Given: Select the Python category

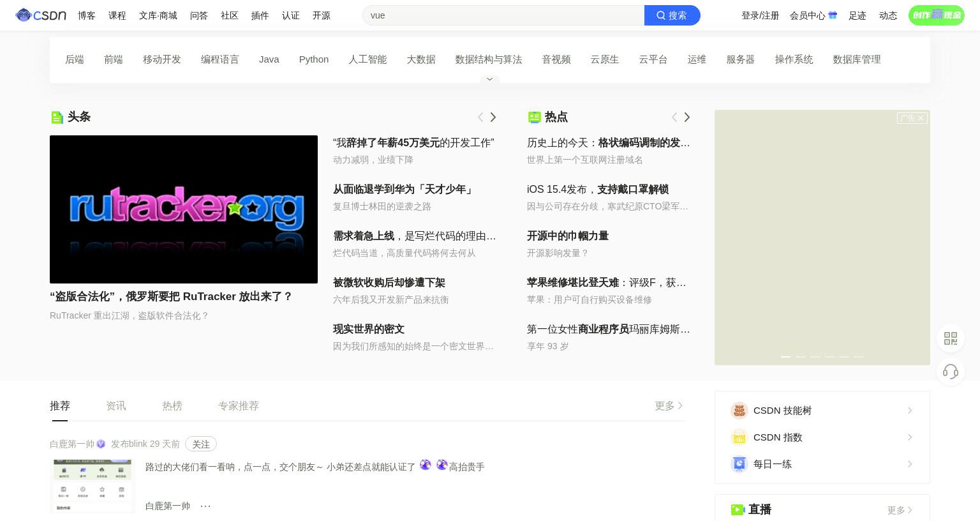Looking at the screenshot, I should pyautogui.click(x=314, y=59).
